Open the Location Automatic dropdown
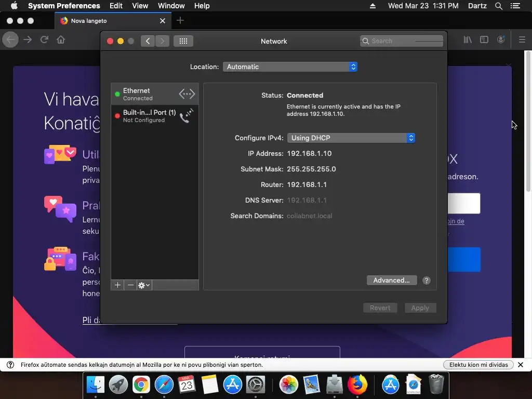532x399 pixels. 290,67
